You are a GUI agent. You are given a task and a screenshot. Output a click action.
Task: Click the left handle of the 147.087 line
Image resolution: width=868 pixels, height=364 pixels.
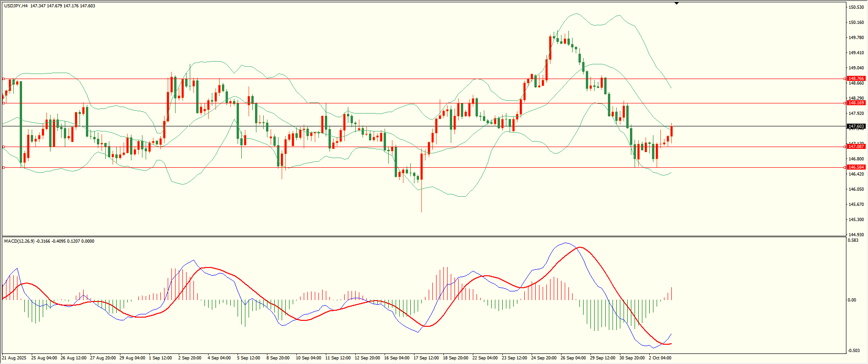click(x=4, y=147)
